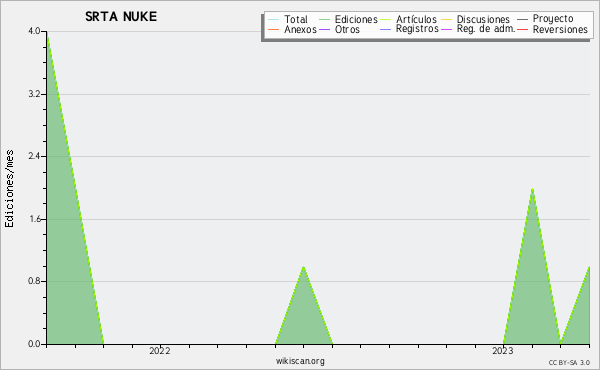Click the SRTA NUKE chart title
The height and width of the screenshot is (370, 600).
(x=121, y=17)
